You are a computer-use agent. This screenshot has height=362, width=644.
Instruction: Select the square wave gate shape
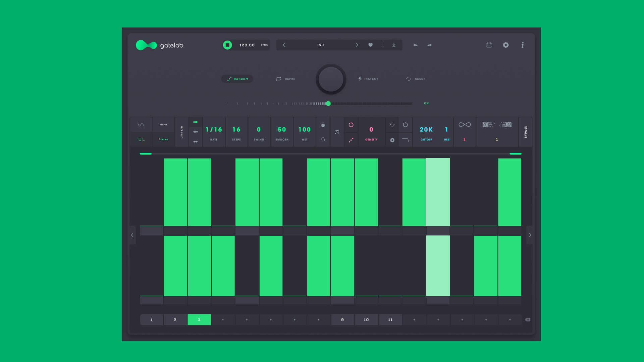141,139
